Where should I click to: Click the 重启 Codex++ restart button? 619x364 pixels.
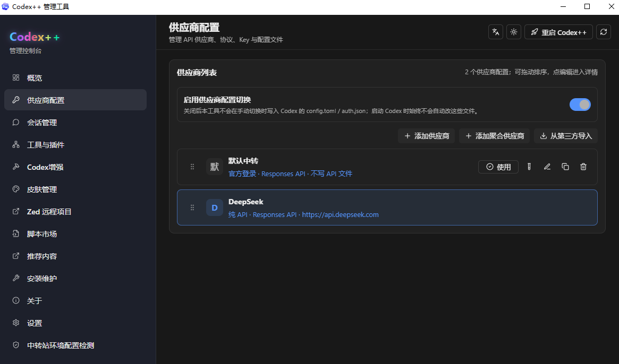[x=558, y=32]
